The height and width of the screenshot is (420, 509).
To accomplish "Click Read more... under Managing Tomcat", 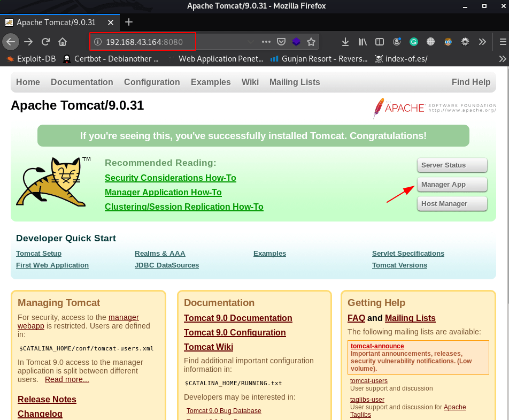I will coord(67,379).
